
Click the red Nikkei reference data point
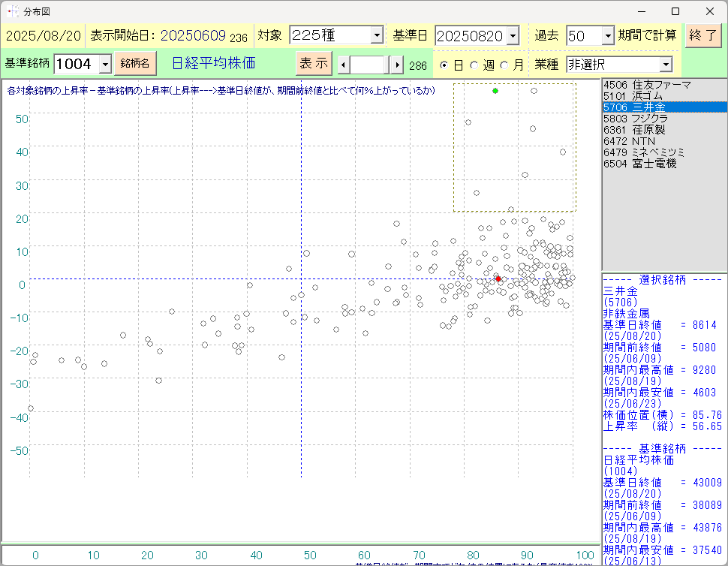coord(498,278)
